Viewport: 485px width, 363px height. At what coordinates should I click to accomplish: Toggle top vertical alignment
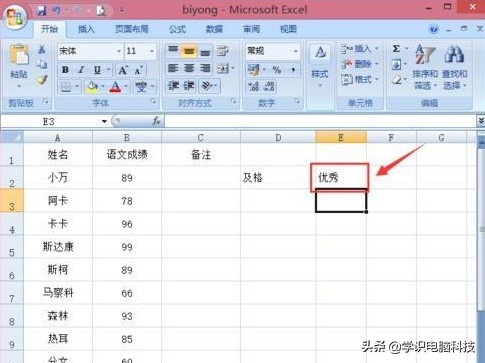pos(173,51)
